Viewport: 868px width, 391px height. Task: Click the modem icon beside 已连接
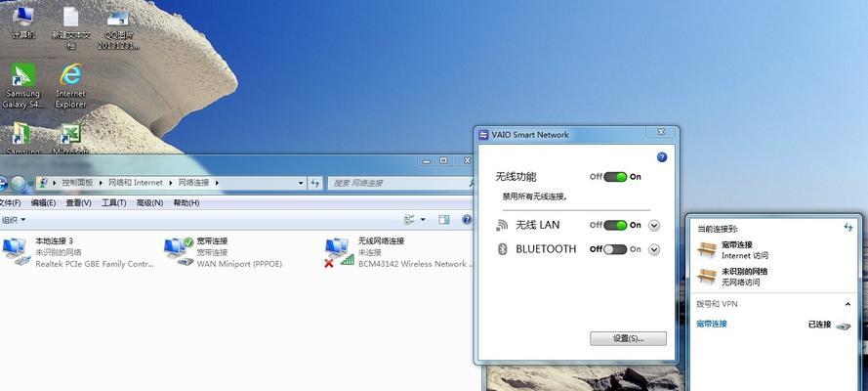tap(843, 326)
